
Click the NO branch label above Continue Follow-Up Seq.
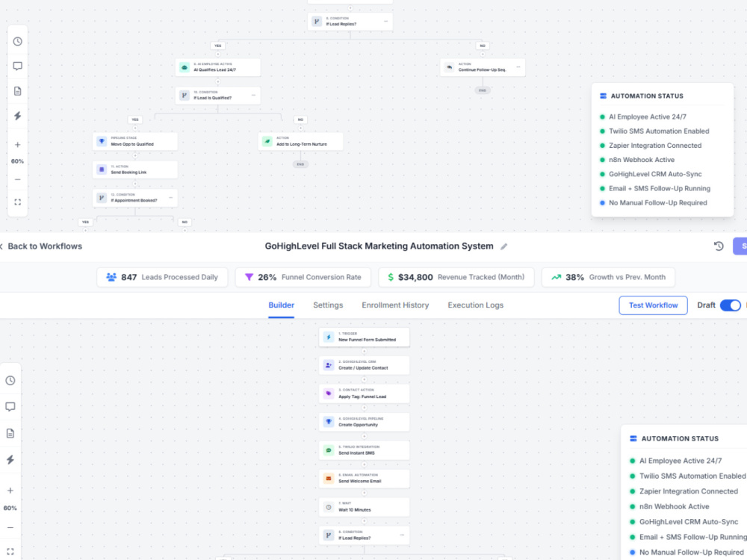click(x=482, y=46)
